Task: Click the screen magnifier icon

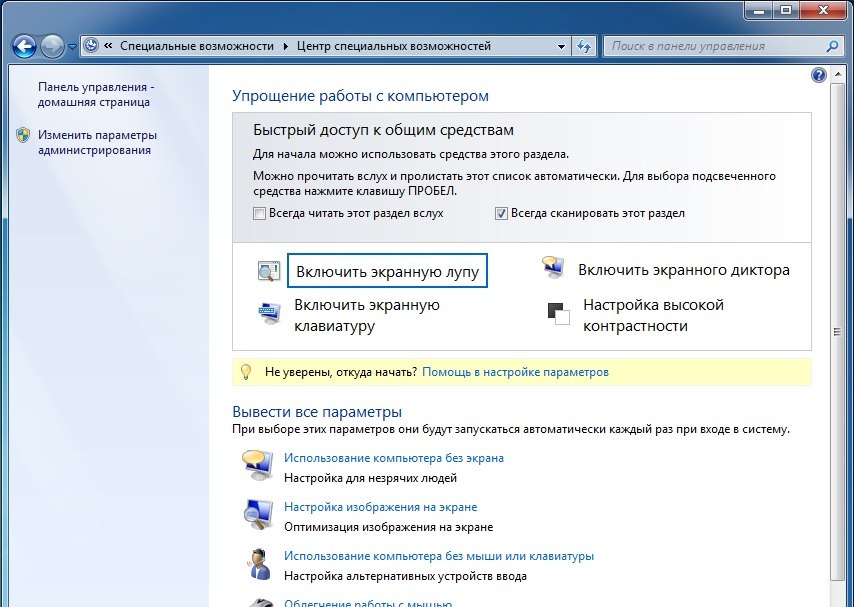Action: (x=266, y=269)
